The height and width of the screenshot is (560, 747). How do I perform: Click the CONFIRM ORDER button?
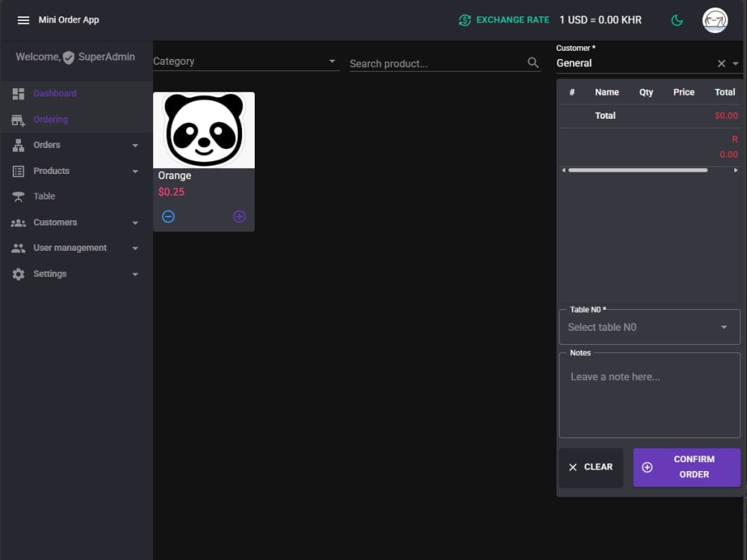tap(686, 467)
